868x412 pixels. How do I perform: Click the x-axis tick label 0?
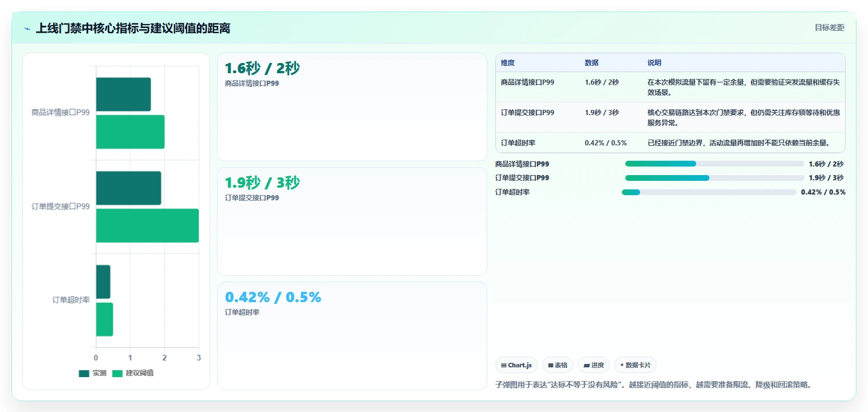click(x=96, y=358)
